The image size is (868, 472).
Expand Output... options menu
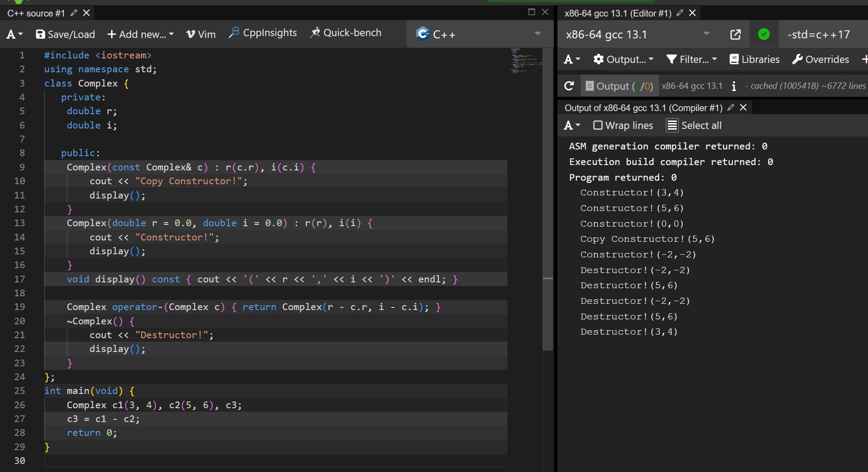pyautogui.click(x=623, y=59)
